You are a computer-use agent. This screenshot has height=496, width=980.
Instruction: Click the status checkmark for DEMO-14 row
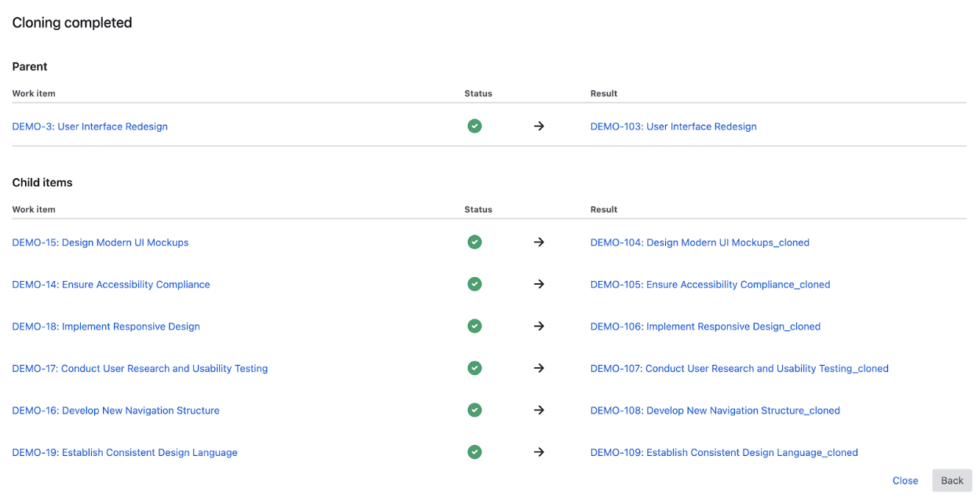[474, 284]
